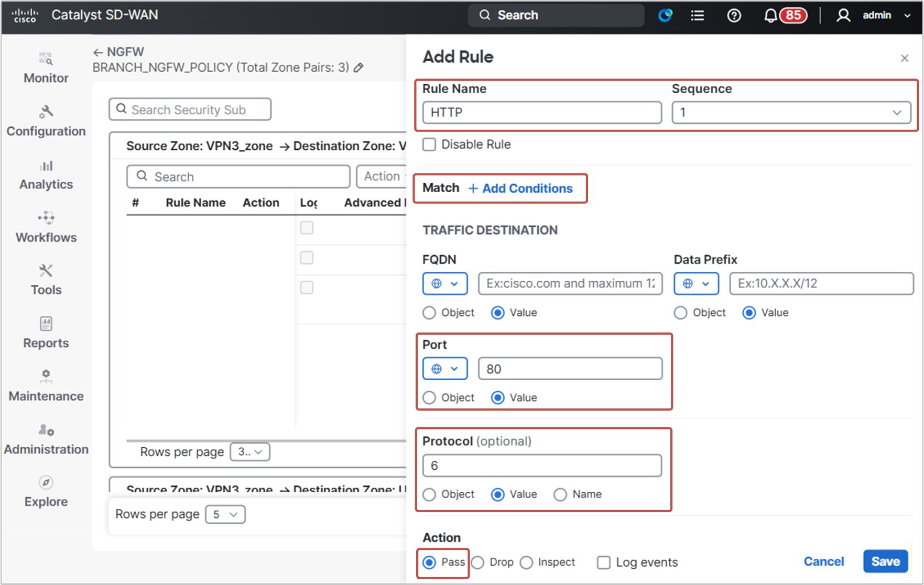Open the Tools section in sidebar
This screenshot has width=924, height=585.
coord(46,280)
